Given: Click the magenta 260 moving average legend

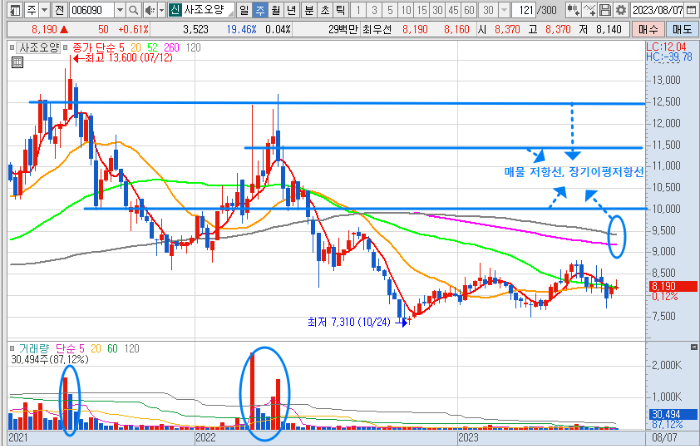Looking at the screenshot, I should (171, 47).
